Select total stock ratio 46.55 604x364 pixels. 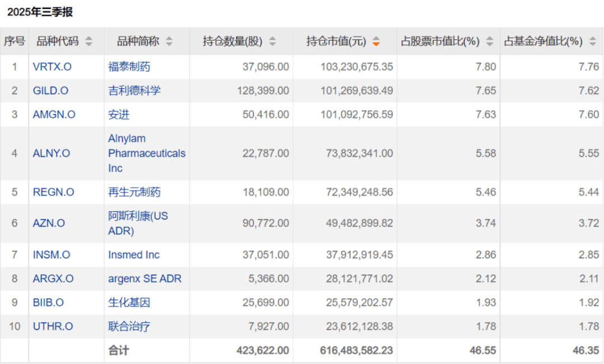(x=483, y=351)
